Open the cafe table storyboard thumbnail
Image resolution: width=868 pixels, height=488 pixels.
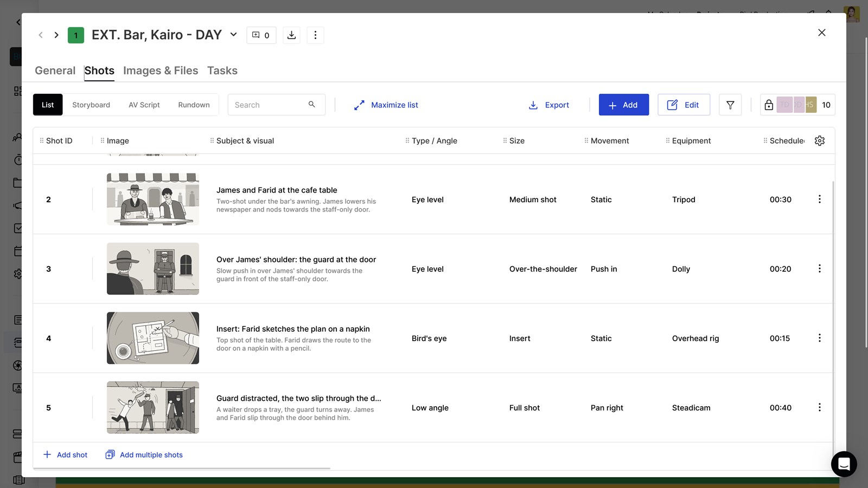(153, 200)
